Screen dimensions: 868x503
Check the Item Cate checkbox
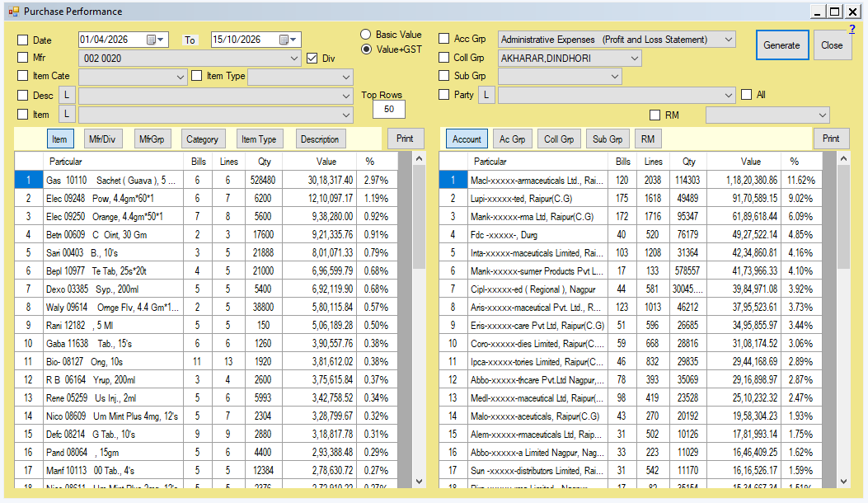[23, 75]
